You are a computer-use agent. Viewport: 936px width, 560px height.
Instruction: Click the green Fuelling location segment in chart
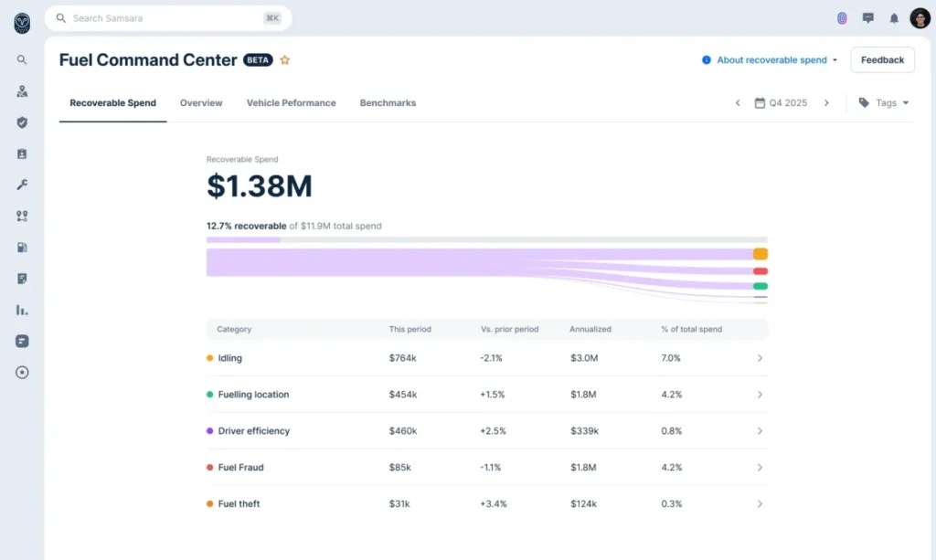pyautogui.click(x=760, y=286)
